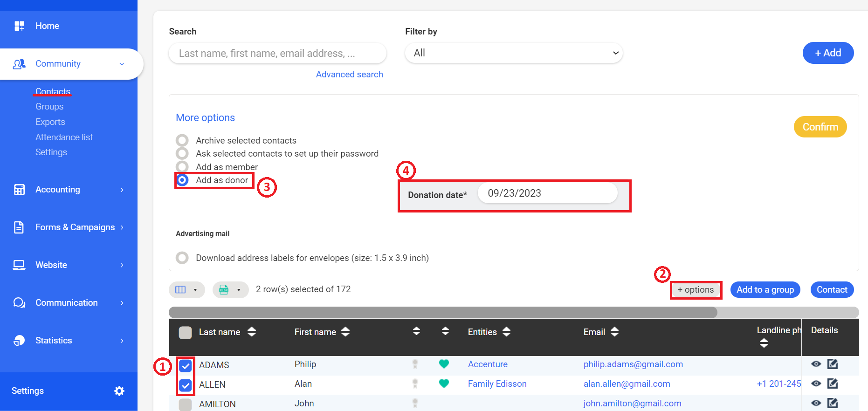Select Add as member option

(x=182, y=167)
